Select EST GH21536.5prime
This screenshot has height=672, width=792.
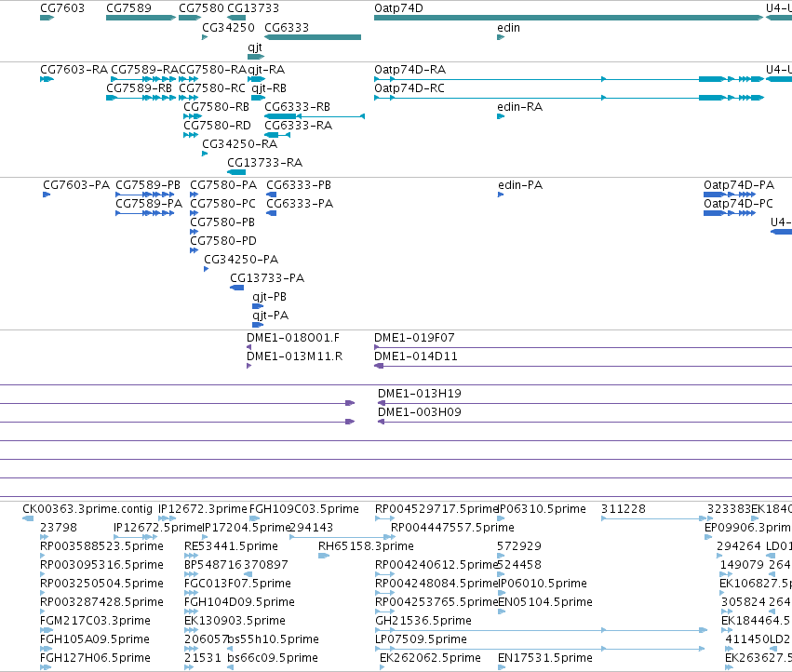423,621
